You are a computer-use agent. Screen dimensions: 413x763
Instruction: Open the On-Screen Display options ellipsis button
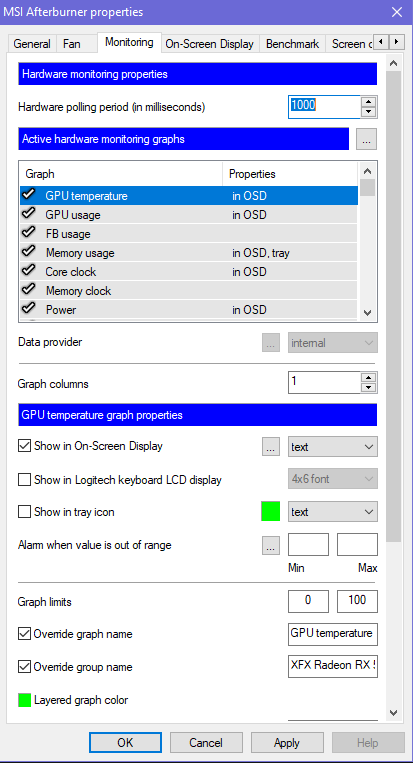271,447
